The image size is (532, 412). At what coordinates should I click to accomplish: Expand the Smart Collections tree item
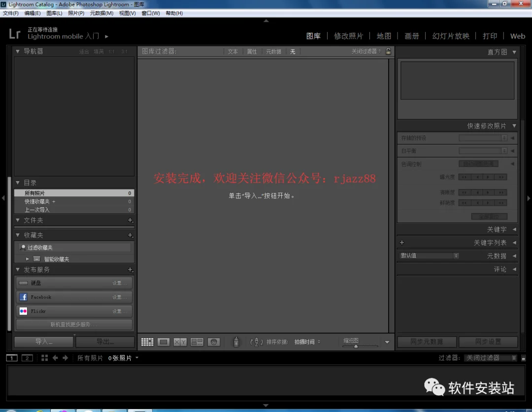pyautogui.click(x=28, y=259)
